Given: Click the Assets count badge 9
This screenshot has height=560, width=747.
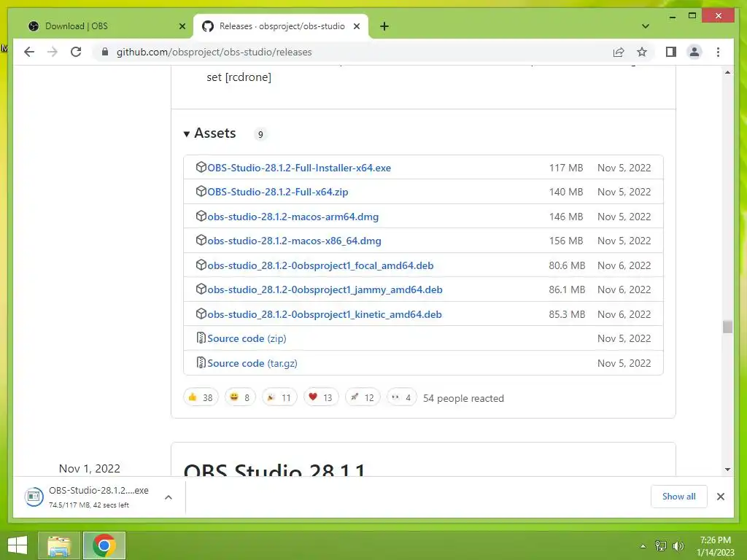Looking at the screenshot, I should (x=260, y=134).
